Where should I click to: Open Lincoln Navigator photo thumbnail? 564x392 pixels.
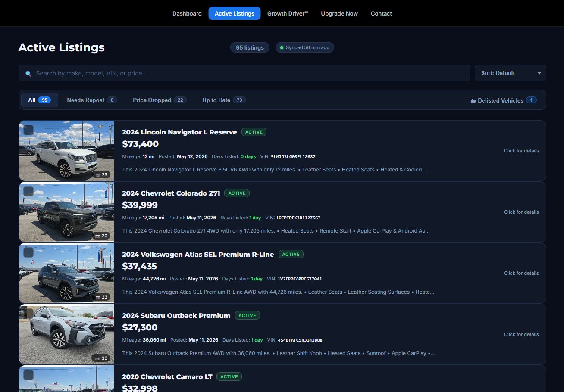coord(66,151)
